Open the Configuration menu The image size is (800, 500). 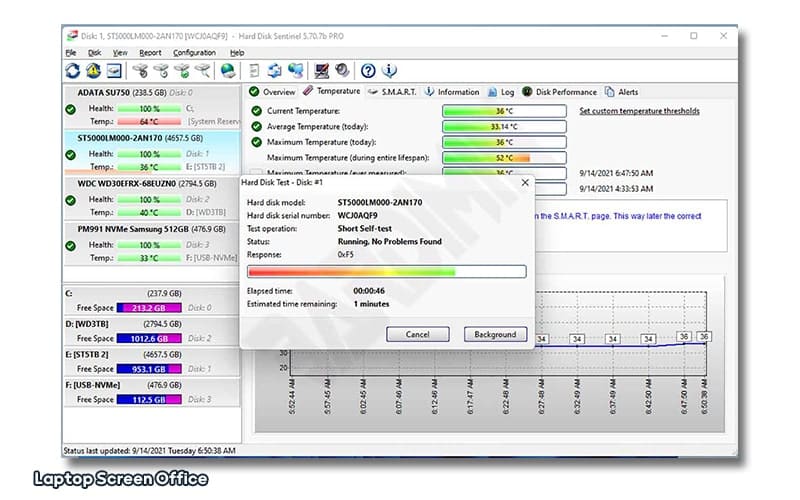pos(194,53)
